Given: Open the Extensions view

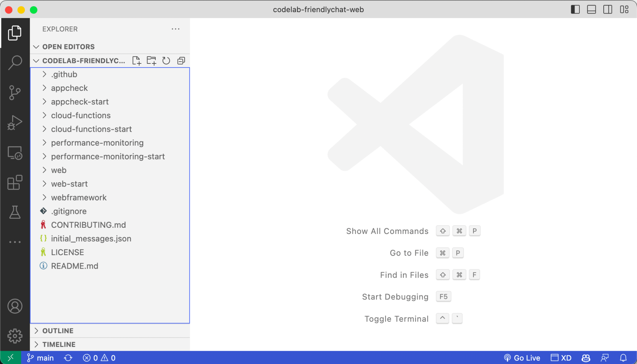Looking at the screenshot, I should pyautogui.click(x=15, y=182).
